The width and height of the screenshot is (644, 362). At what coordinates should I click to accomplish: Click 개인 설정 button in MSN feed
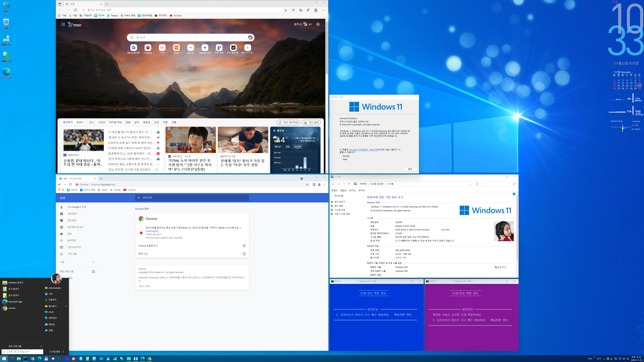tap(311, 122)
